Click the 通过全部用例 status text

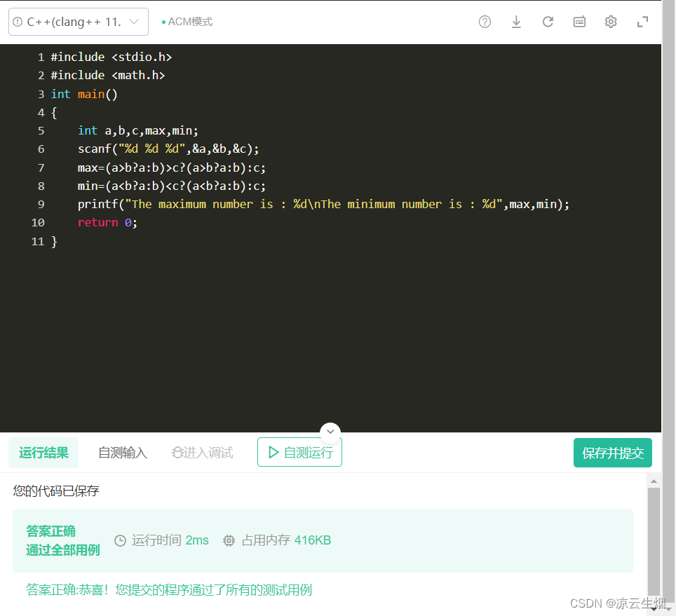63,550
